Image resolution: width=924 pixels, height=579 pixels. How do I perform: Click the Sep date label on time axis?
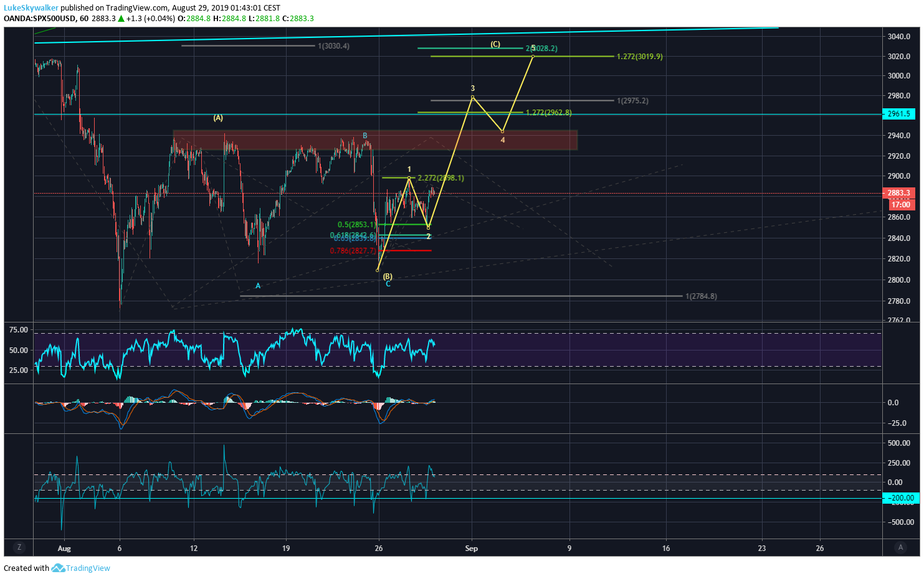pos(472,548)
